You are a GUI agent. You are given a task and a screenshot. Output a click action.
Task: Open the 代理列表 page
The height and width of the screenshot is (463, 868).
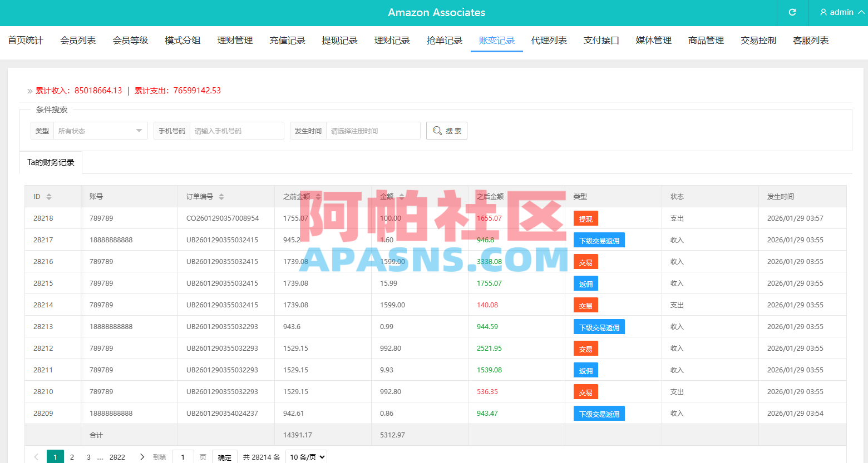coord(549,41)
